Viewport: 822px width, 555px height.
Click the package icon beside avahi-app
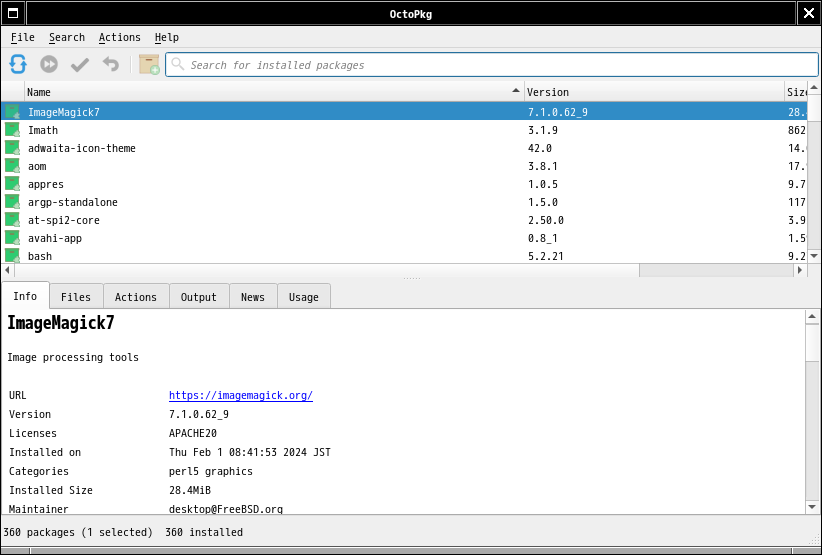point(13,237)
